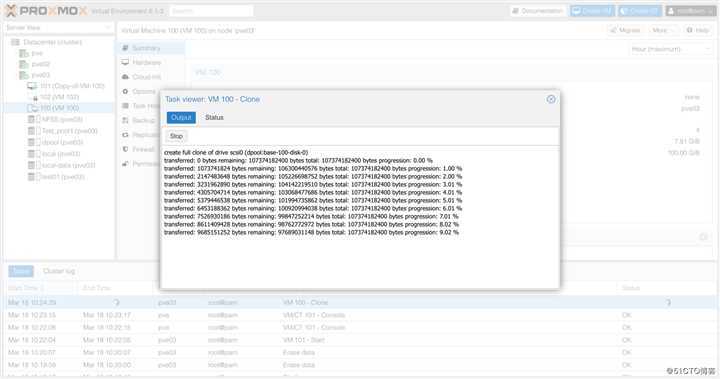The width and height of the screenshot is (720, 379).
Task: Select the dpool storage in tree
Action: pyautogui.click(x=56, y=142)
